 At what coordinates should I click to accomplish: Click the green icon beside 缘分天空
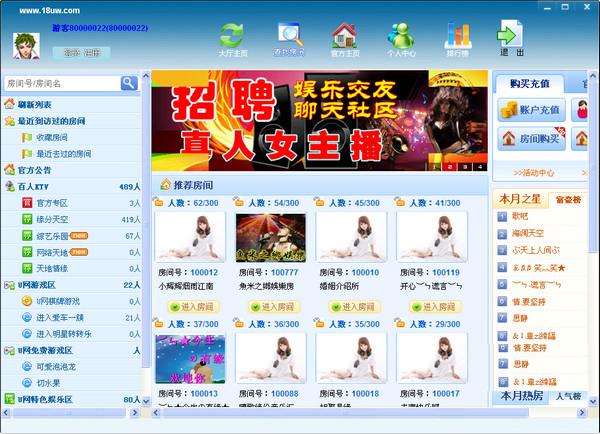point(27,219)
